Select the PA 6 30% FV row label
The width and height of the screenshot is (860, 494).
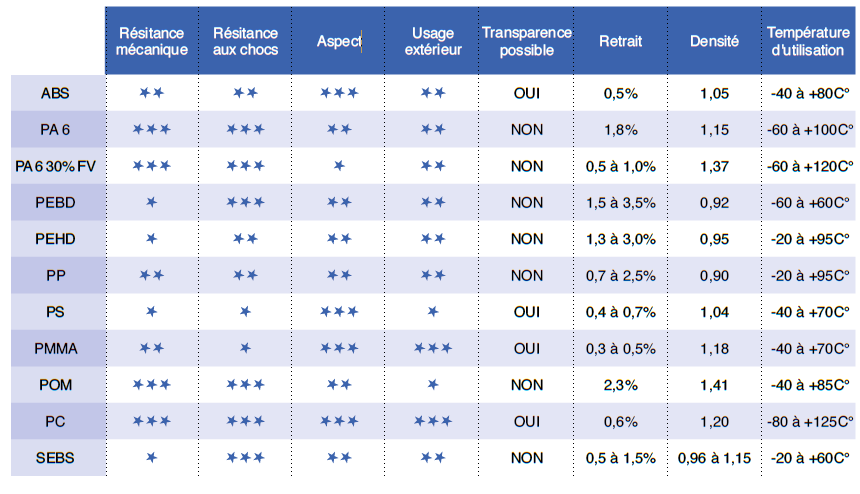pyautogui.click(x=56, y=166)
